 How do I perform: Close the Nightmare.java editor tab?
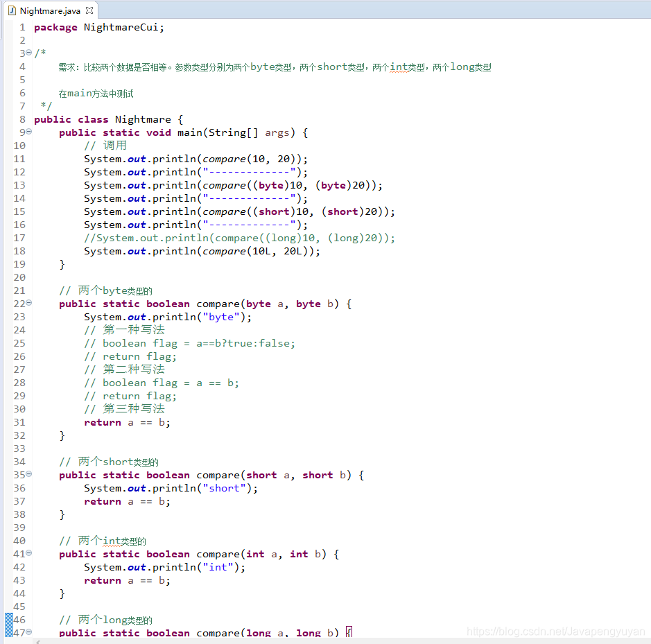click(89, 10)
